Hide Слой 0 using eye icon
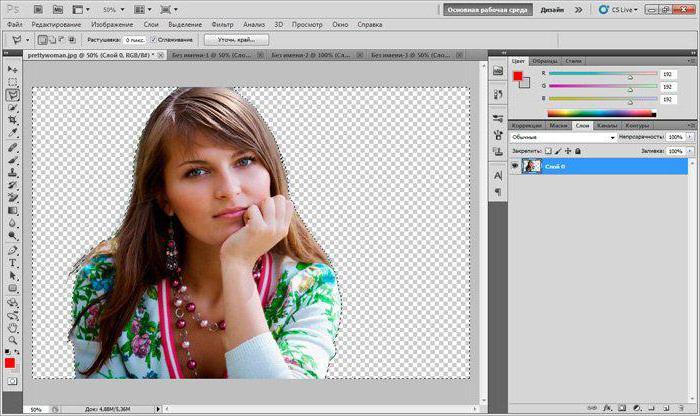Screen dimensions: 700x416 tap(515, 166)
